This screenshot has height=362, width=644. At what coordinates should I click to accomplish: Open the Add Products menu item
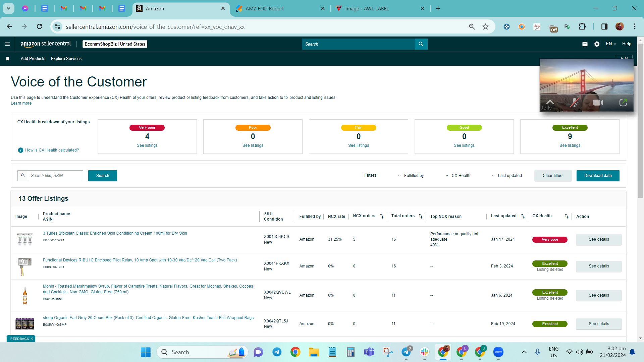tap(33, 59)
